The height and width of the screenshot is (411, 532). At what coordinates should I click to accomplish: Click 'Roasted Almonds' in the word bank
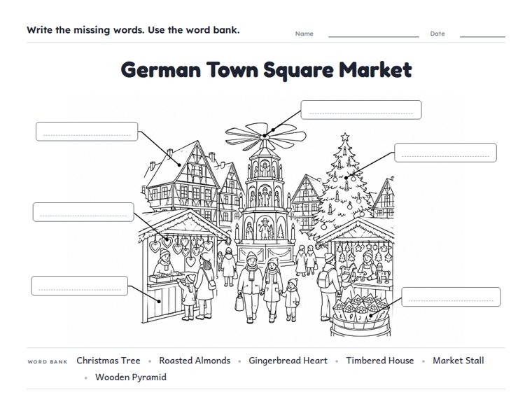195,361
